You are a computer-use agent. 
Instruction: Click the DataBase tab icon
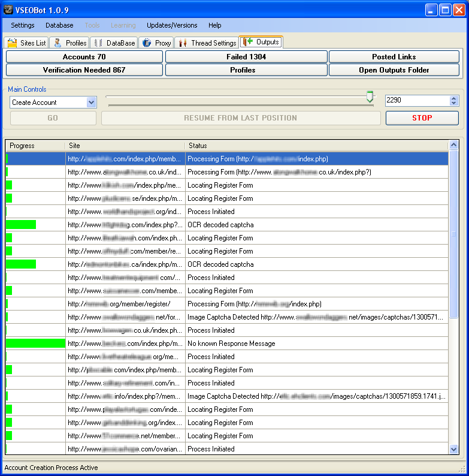pos(98,43)
